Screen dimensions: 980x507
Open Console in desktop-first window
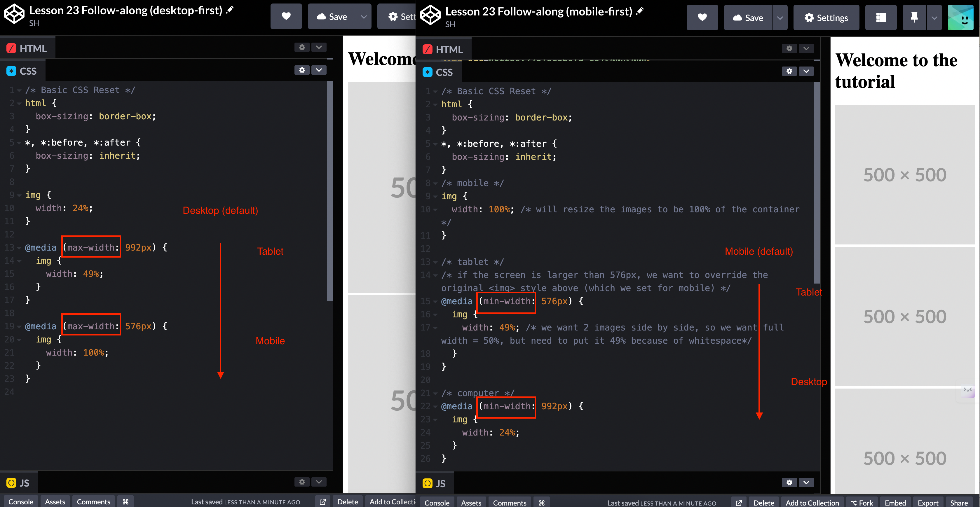click(x=21, y=502)
